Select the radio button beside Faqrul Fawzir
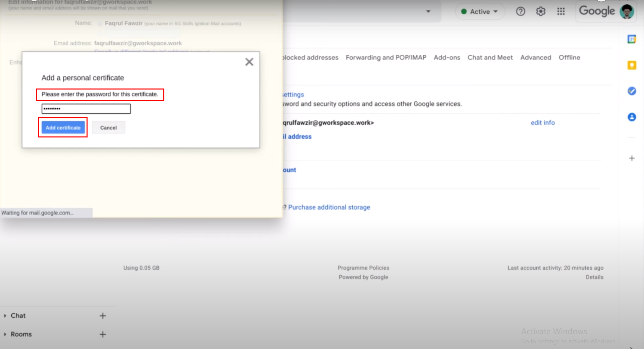Viewport: 644px width, 349px height. (x=99, y=23)
